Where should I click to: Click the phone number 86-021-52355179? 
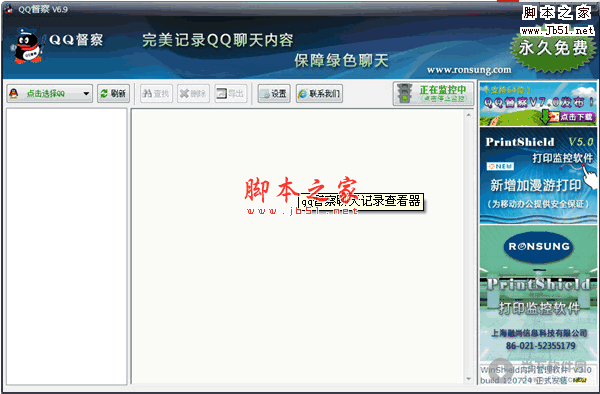pos(541,346)
